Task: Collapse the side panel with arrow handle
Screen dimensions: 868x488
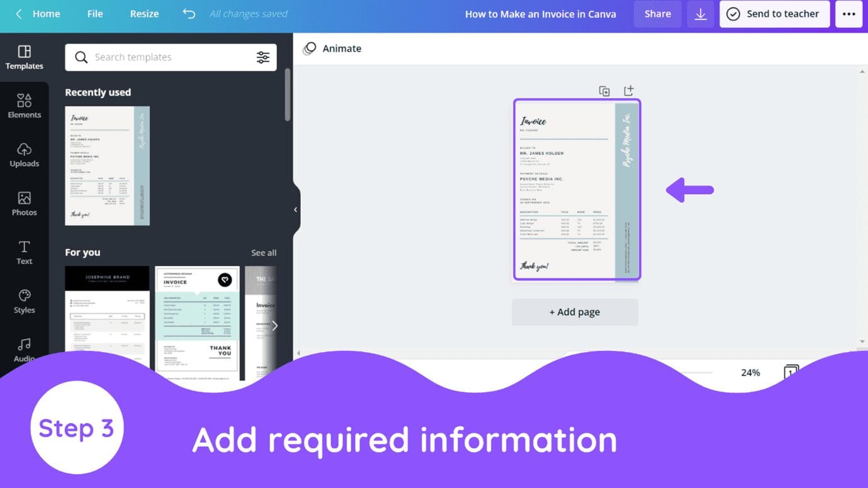Action: coord(296,210)
